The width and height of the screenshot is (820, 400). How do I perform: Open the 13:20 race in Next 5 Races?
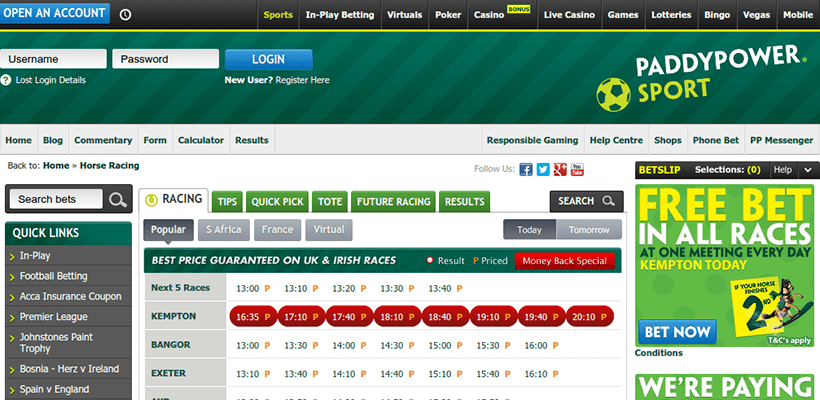click(x=349, y=288)
